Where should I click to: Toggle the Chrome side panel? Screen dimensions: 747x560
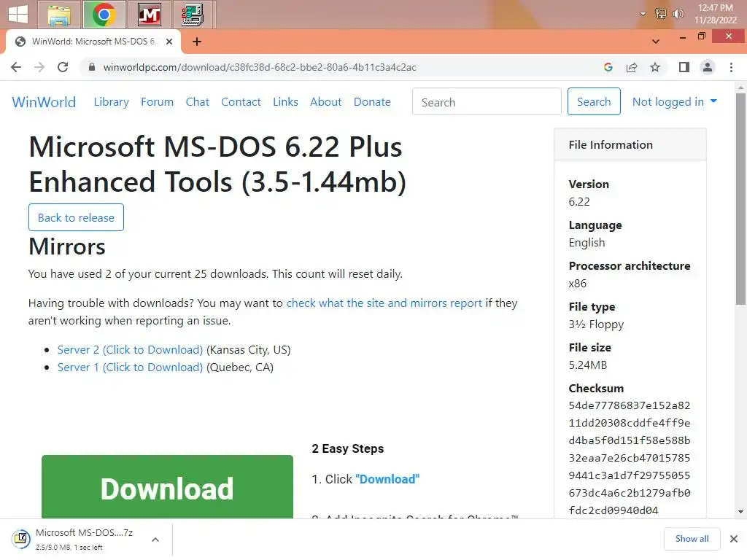[684, 67]
